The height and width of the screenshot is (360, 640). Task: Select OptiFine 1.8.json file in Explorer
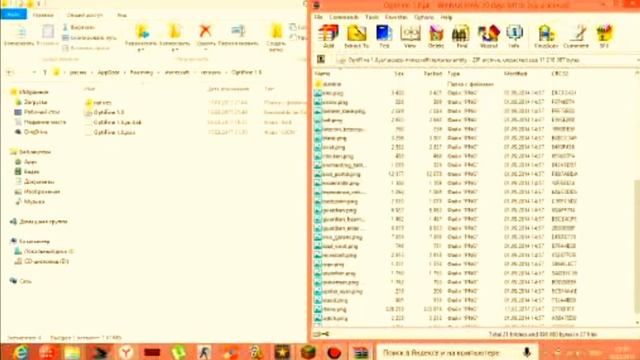[114, 132]
